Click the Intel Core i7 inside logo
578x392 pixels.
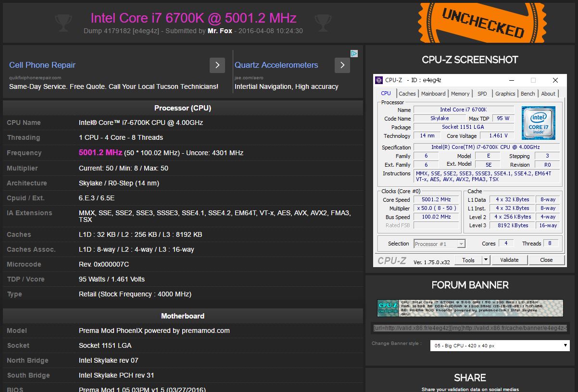(539, 123)
